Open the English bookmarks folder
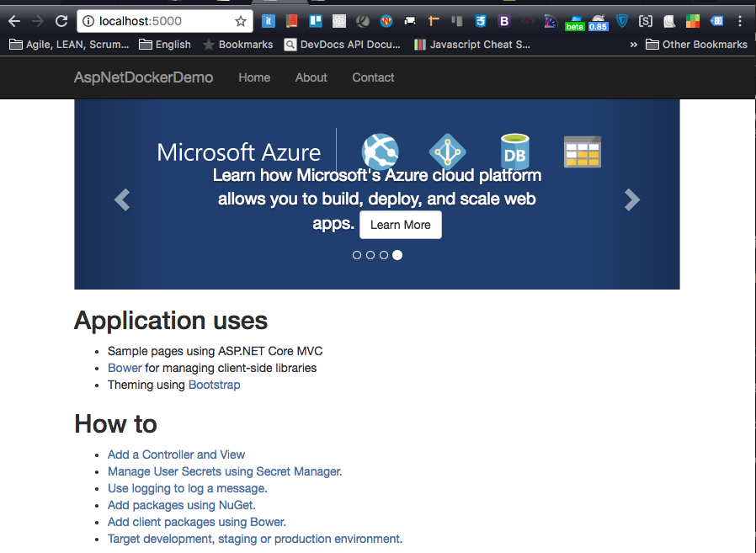This screenshot has width=756, height=553. click(165, 45)
